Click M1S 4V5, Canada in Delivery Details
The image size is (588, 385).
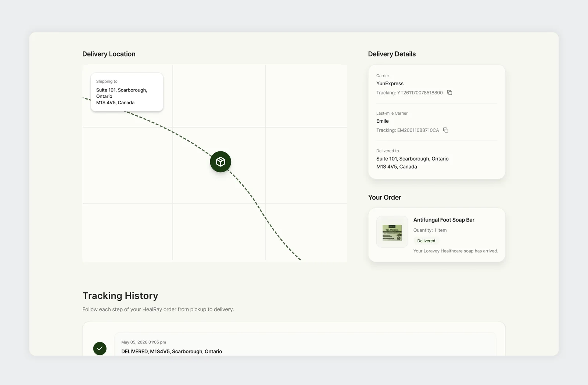397,166
